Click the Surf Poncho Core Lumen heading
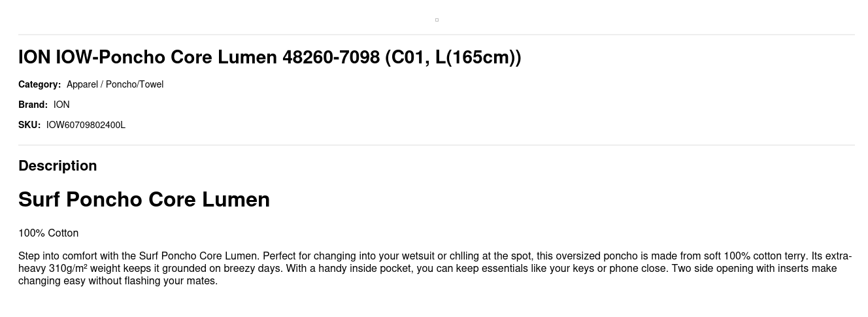868x317 pixels. pyautogui.click(x=144, y=199)
